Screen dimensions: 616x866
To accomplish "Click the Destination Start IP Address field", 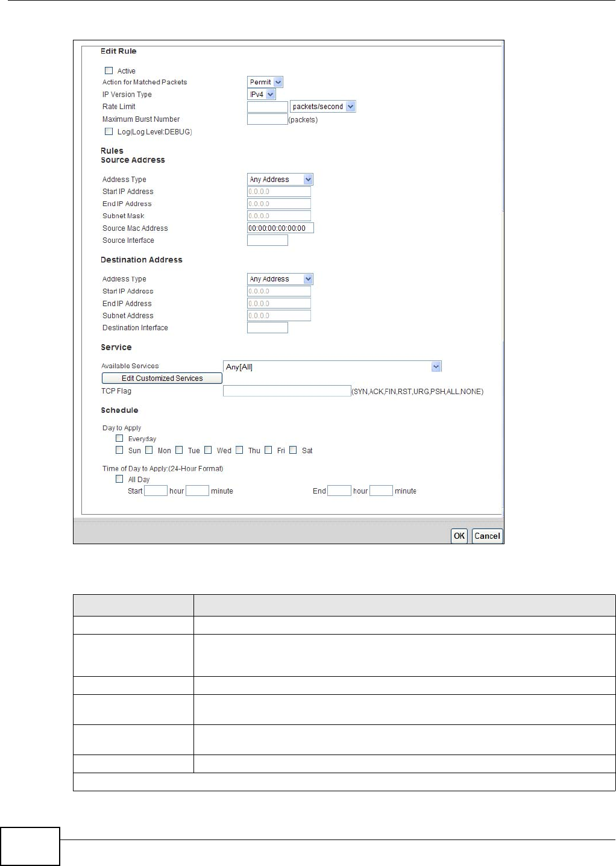I will [279, 291].
